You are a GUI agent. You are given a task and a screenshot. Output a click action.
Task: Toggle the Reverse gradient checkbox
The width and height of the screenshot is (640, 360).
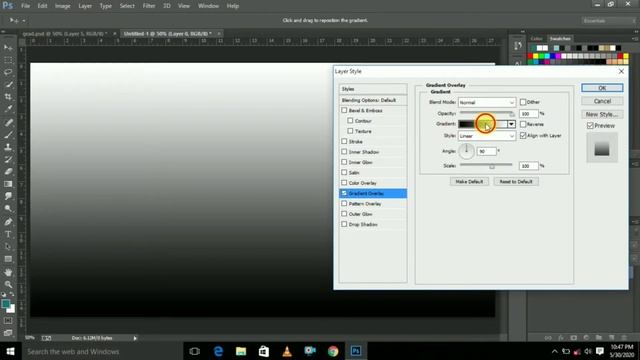[x=523, y=124]
